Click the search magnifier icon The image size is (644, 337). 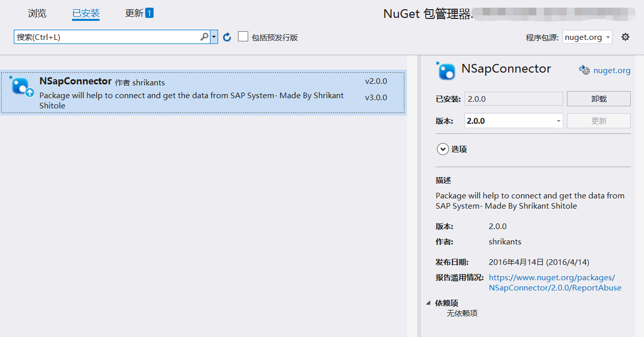tap(204, 37)
